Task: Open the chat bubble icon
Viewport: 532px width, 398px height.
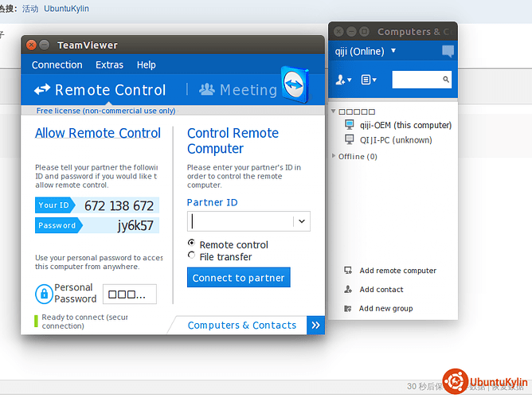Action: [448, 52]
